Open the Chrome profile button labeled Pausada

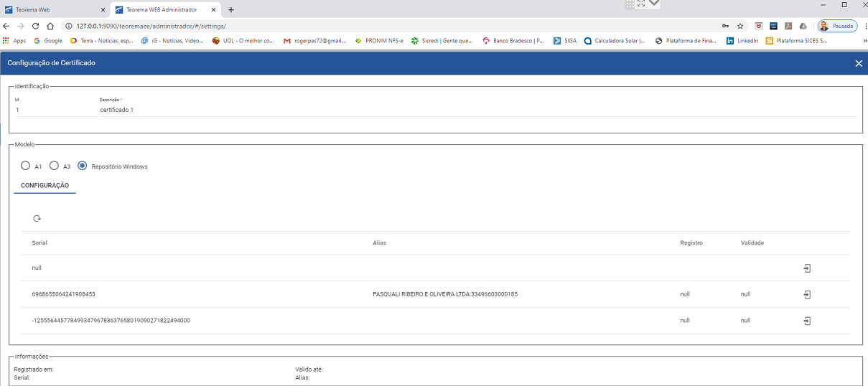pyautogui.click(x=837, y=26)
